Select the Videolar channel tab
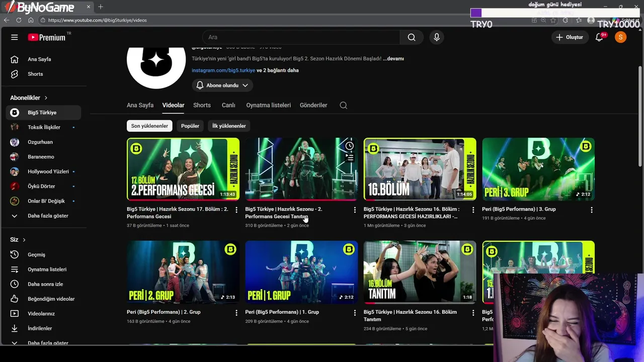Image resolution: width=644 pixels, height=362 pixels. click(173, 106)
